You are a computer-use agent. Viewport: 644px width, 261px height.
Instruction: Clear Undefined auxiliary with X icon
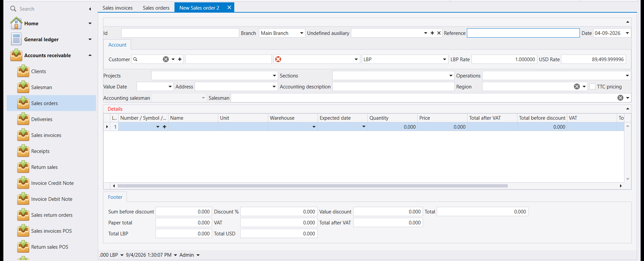tap(439, 33)
